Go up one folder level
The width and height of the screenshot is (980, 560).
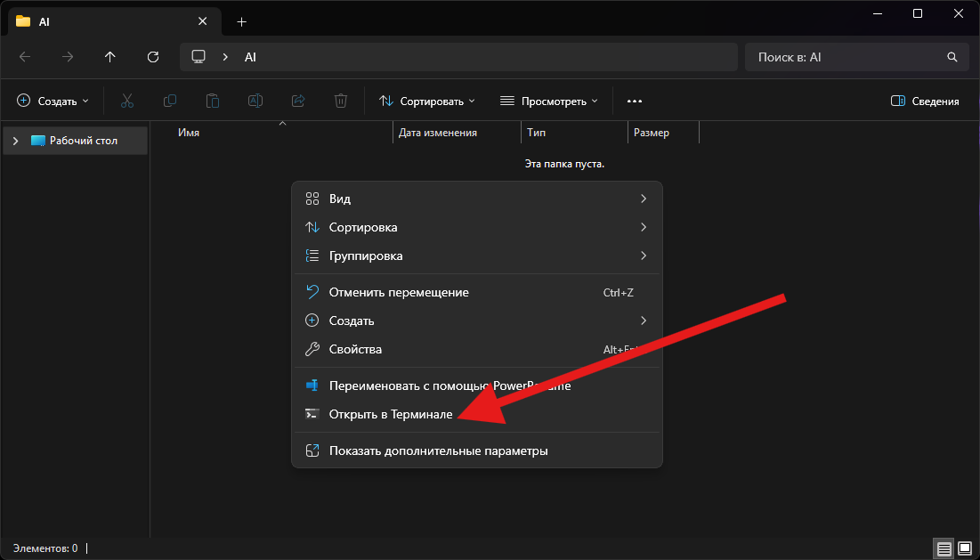110,57
